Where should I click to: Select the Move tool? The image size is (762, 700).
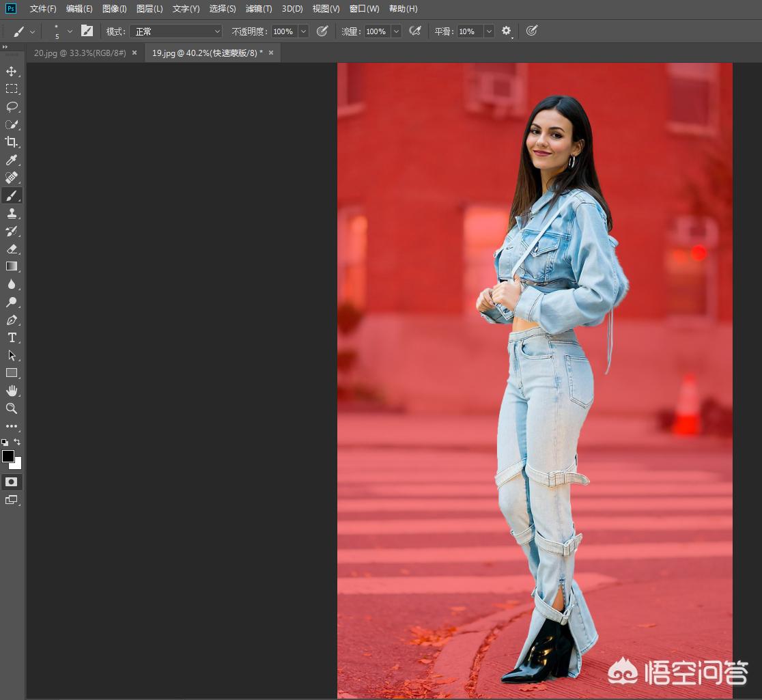pos(12,71)
